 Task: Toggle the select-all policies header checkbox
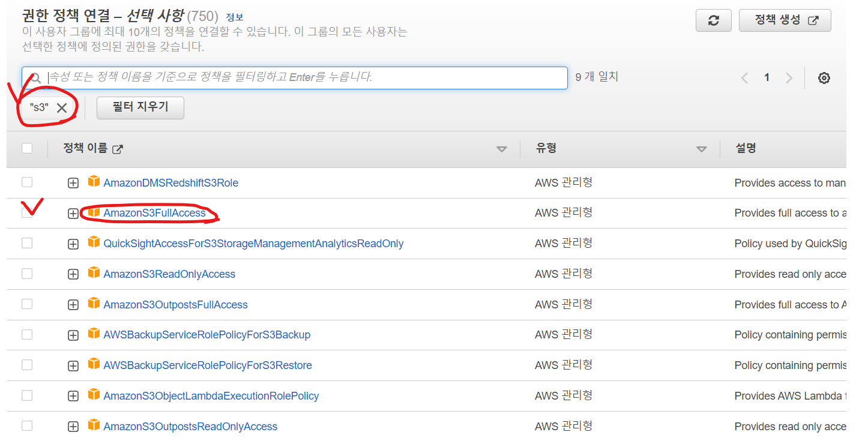(x=27, y=148)
